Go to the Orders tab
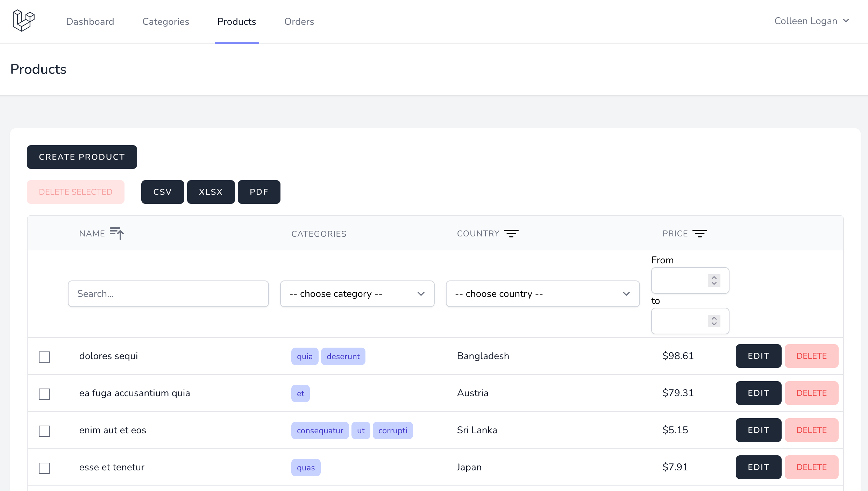Image resolution: width=868 pixels, height=491 pixels. point(299,22)
